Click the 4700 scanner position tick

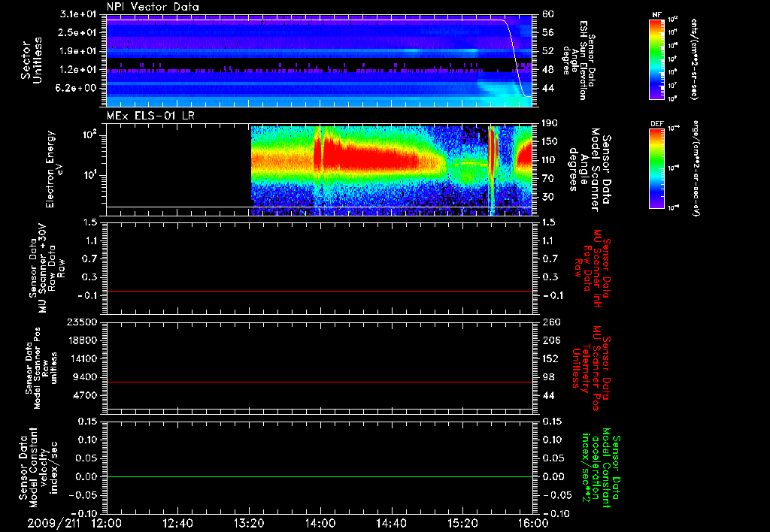84,395
